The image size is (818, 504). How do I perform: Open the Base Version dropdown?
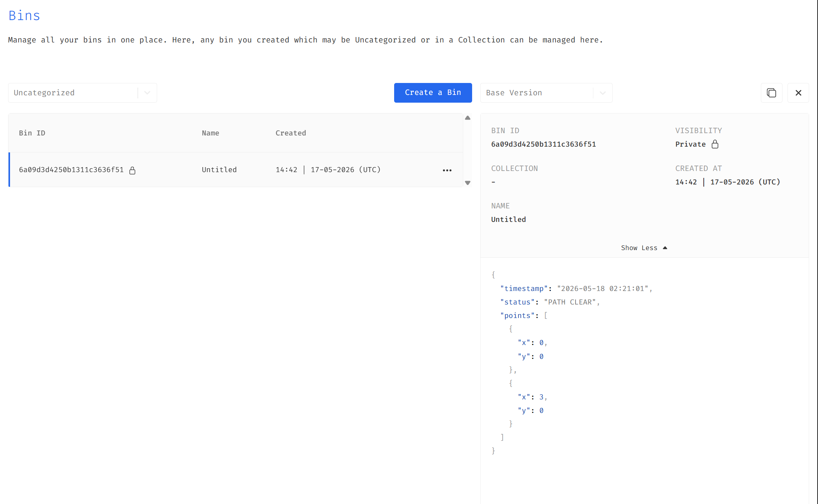[x=546, y=93]
